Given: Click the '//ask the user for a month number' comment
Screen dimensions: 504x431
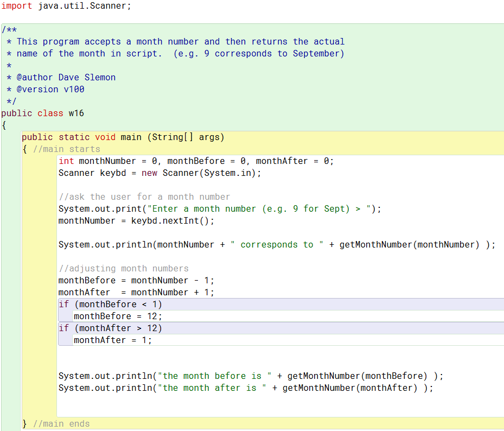Looking at the screenshot, I should [x=144, y=197].
